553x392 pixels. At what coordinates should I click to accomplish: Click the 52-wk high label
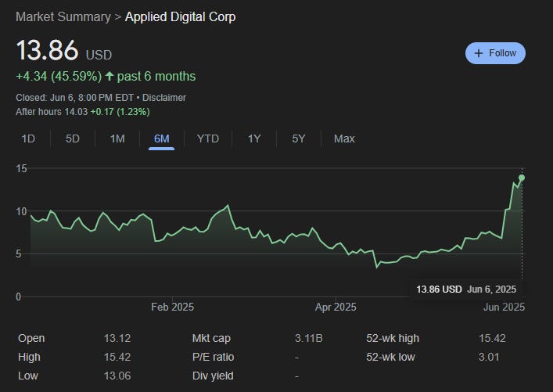point(393,338)
